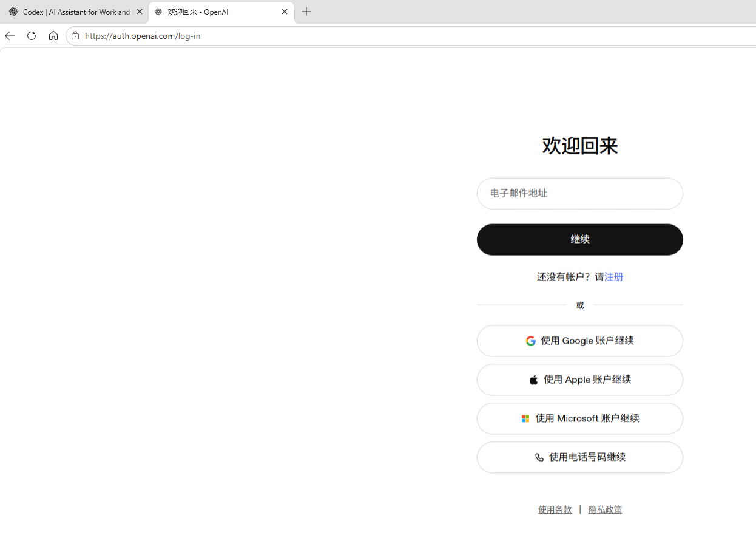Focus the 电子邮件地址 input field
The image size is (756, 535).
pos(579,193)
